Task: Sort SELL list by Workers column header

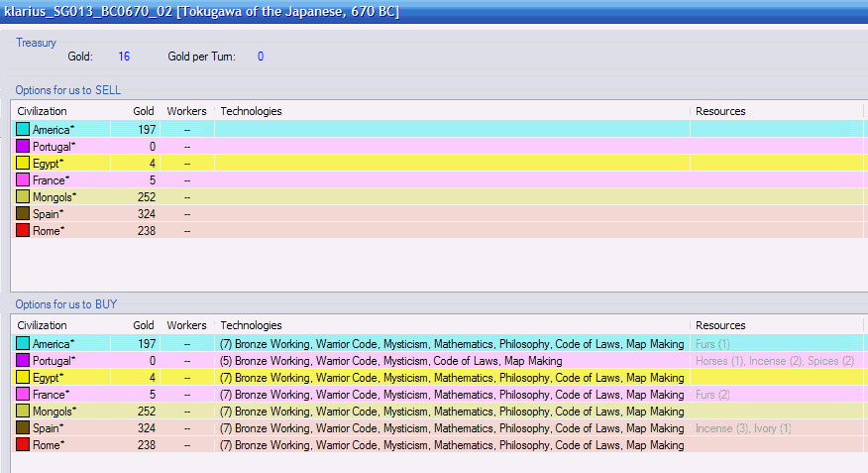Action: click(186, 111)
